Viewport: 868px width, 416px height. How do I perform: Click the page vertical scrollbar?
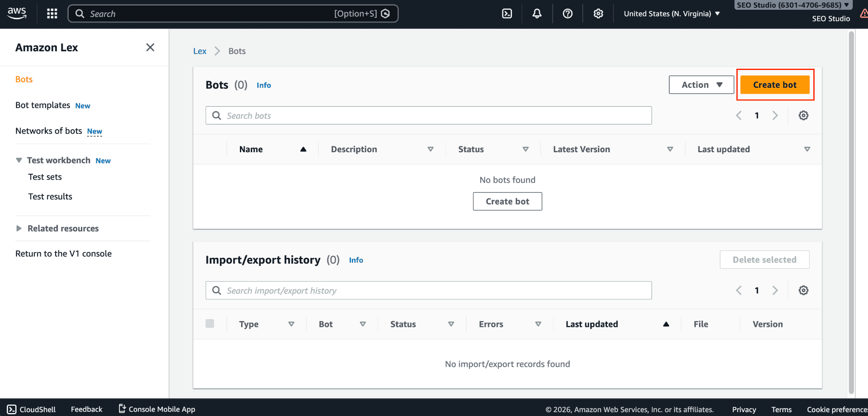[851, 212]
